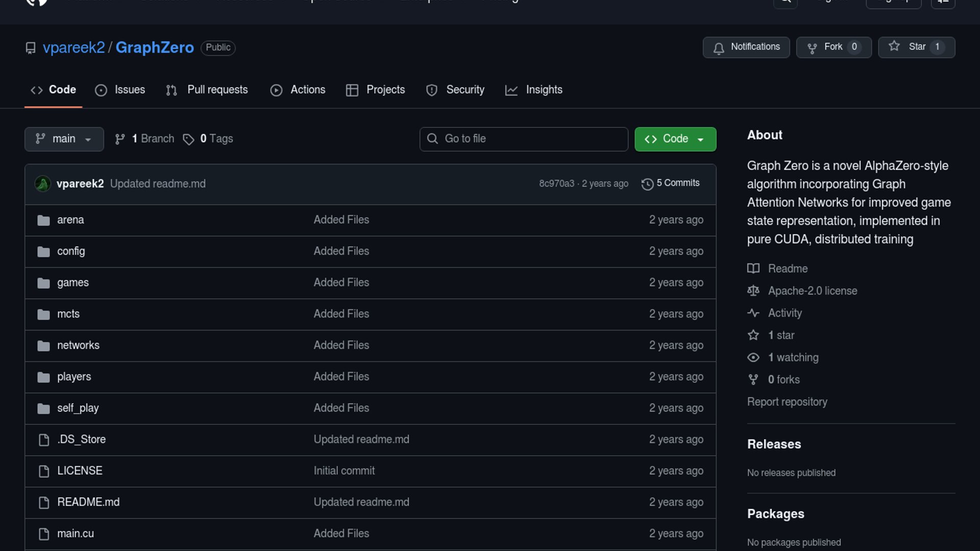Switch to the Issues tab
The width and height of the screenshot is (980, 551).
[120, 90]
